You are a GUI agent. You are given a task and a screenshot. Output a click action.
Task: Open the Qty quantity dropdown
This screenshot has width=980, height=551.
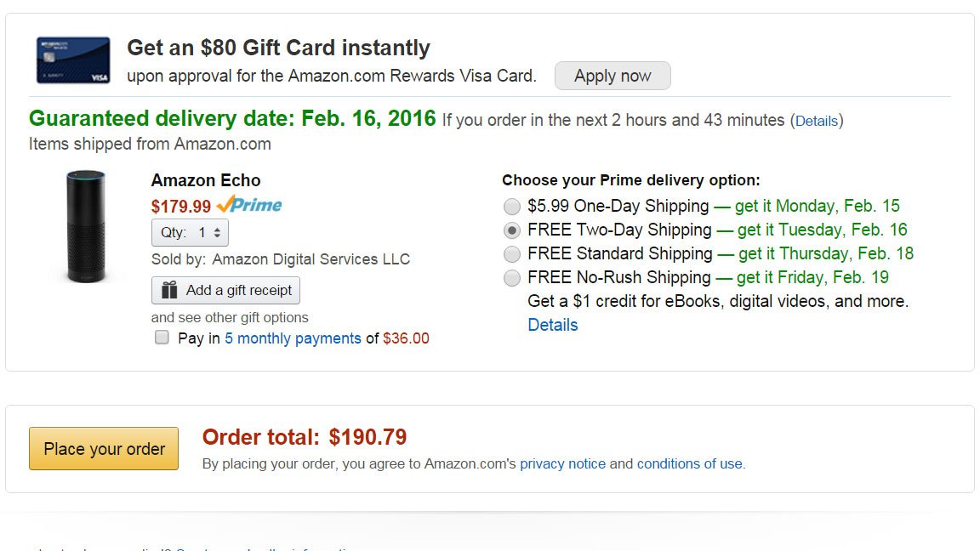pos(190,232)
